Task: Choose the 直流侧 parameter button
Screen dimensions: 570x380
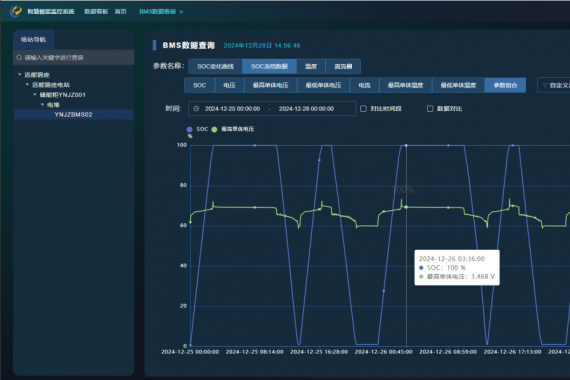Action: point(343,66)
